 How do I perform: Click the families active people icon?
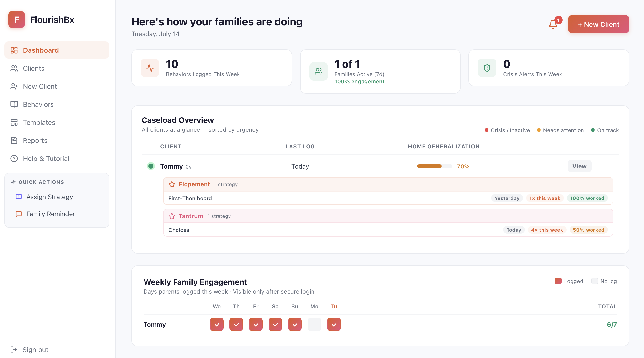click(x=319, y=71)
